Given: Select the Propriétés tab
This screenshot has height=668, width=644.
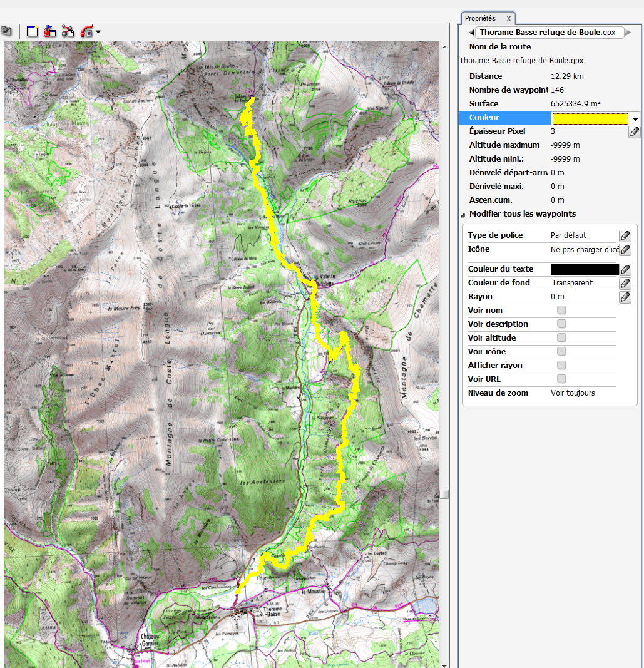Looking at the screenshot, I should point(480,18).
